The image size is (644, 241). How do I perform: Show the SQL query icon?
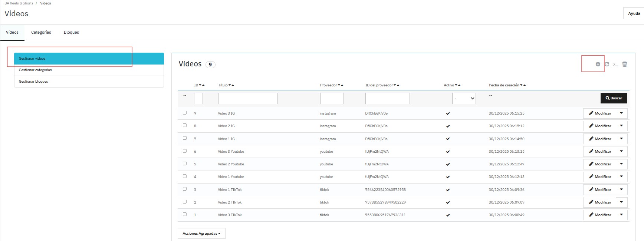pos(616,64)
